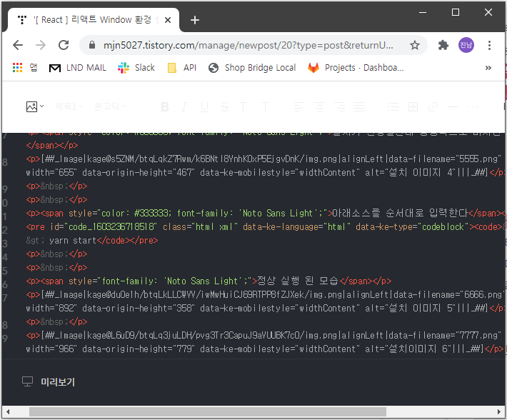Open the 진남 profile avatar menu
This screenshot has height=420, width=507.
(x=466, y=45)
